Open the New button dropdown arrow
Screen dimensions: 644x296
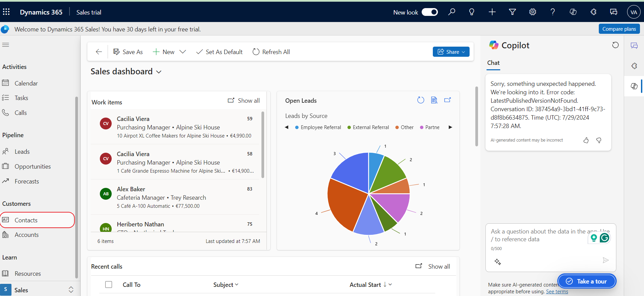tap(183, 52)
